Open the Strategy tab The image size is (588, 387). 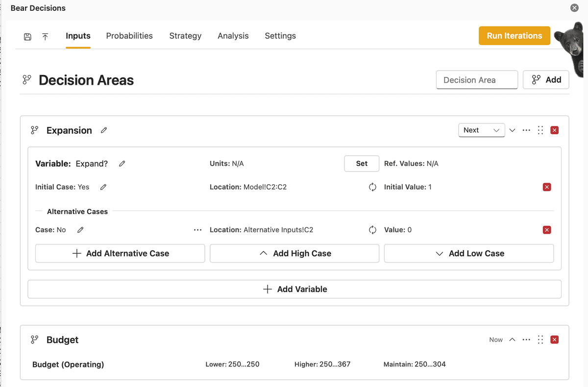[185, 36]
